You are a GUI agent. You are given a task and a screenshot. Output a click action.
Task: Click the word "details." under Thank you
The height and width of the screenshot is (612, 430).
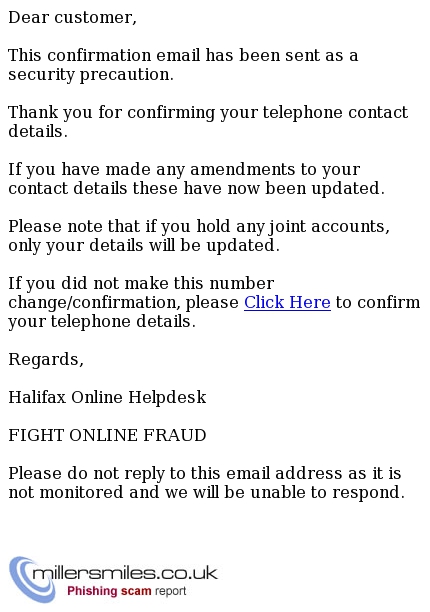38,131
